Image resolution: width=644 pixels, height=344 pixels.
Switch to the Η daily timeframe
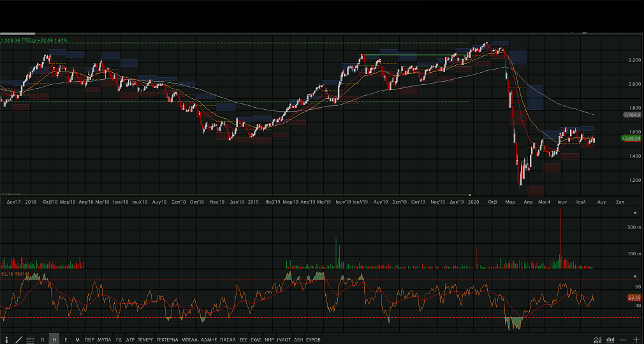(x=54, y=340)
